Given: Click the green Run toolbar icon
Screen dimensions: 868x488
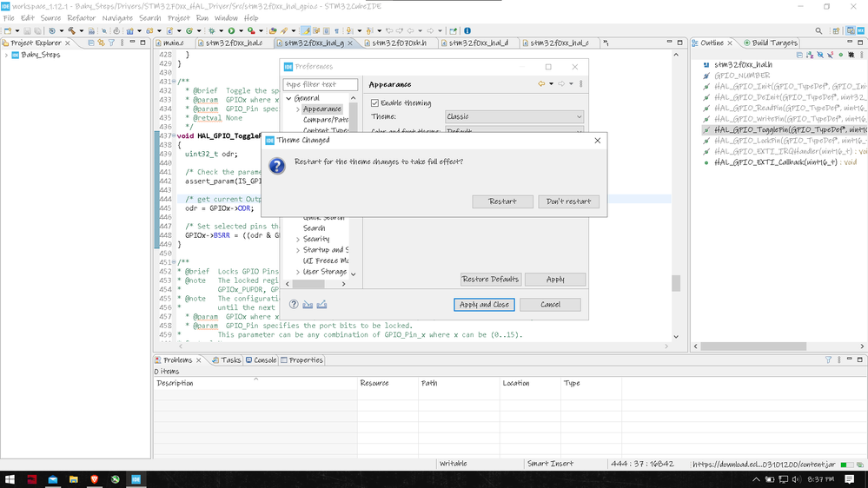Looking at the screenshot, I should coord(231,31).
